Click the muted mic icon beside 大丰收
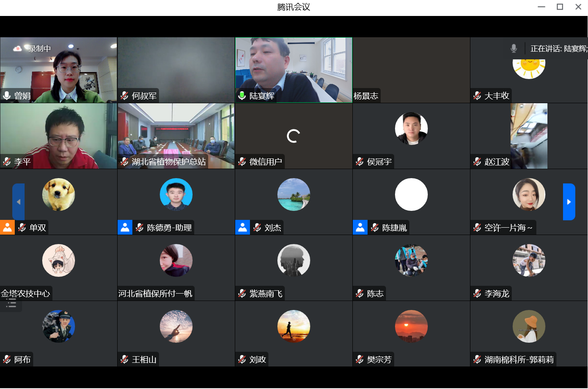The width and height of the screenshot is (588, 389). pyautogui.click(x=477, y=96)
